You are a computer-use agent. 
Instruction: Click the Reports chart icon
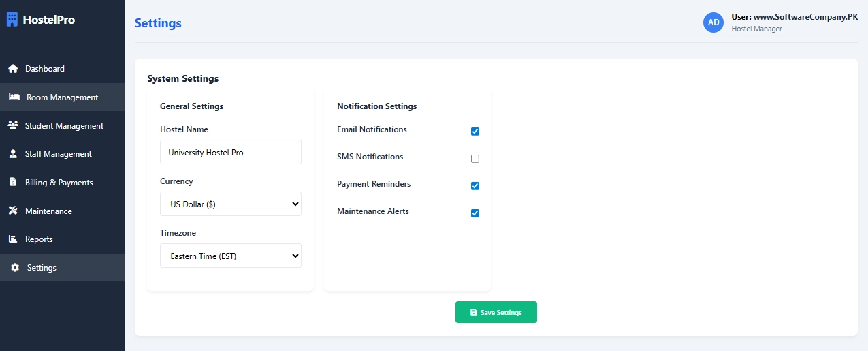click(x=13, y=239)
